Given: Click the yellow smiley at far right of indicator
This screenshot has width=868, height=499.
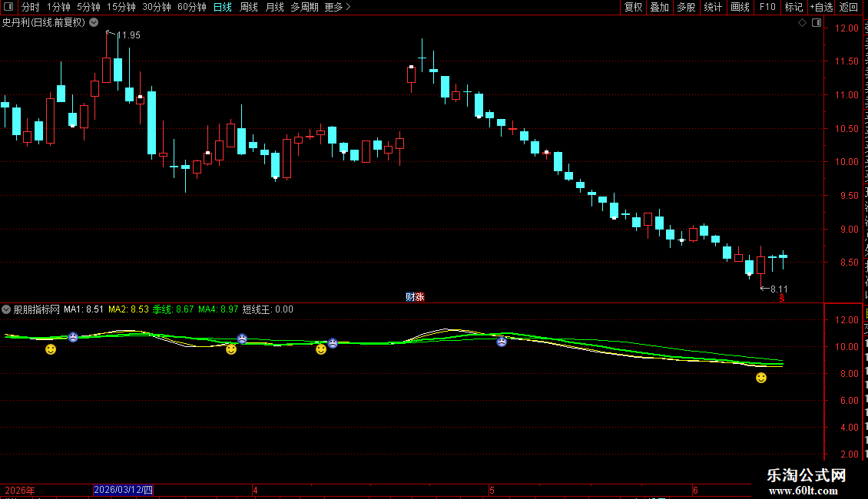Looking at the screenshot, I should coord(761,378).
